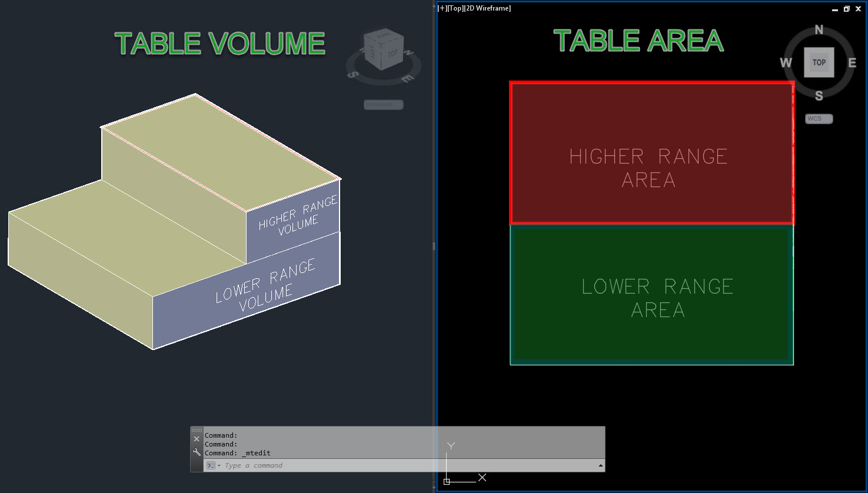The image size is (868, 493).
Task: Select the red HIGHER RANGE AREA rectangle
Action: click(x=650, y=153)
